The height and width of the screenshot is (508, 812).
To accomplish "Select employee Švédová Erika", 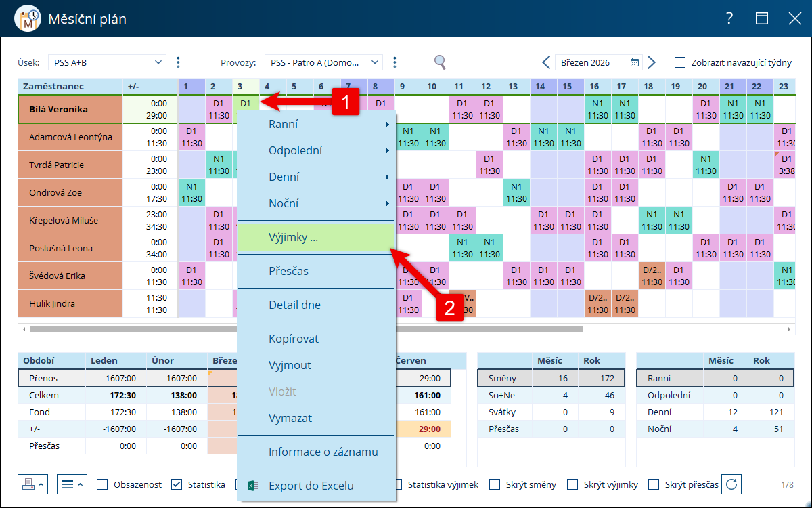I will [70, 276].
